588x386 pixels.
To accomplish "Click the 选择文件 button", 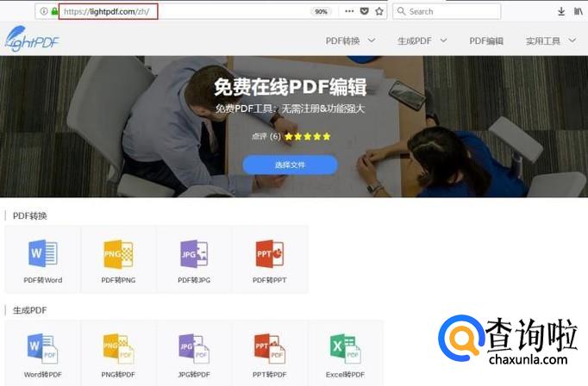I will [290, 165].
